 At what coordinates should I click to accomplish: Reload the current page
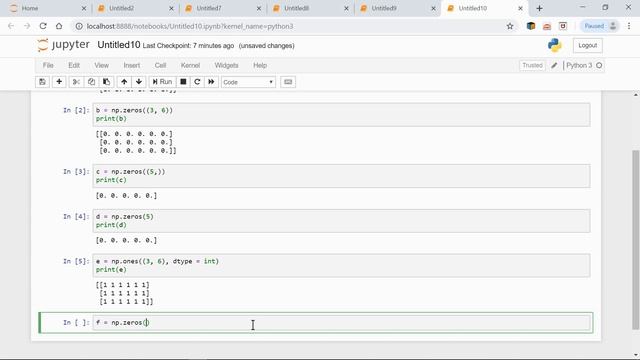coord(43,26)
